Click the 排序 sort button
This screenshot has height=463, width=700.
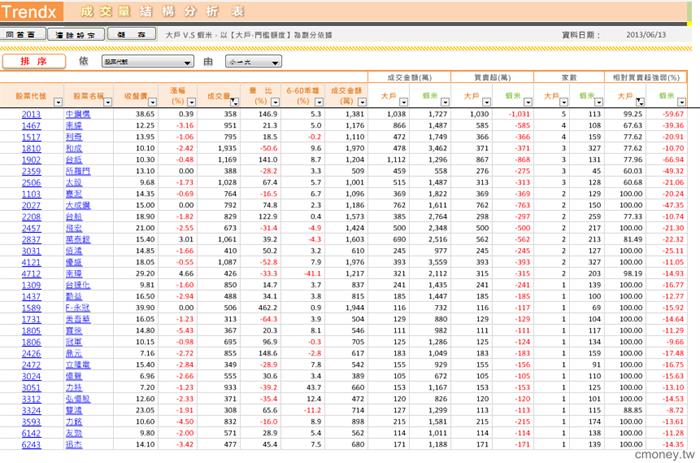(x=34, y=61)
